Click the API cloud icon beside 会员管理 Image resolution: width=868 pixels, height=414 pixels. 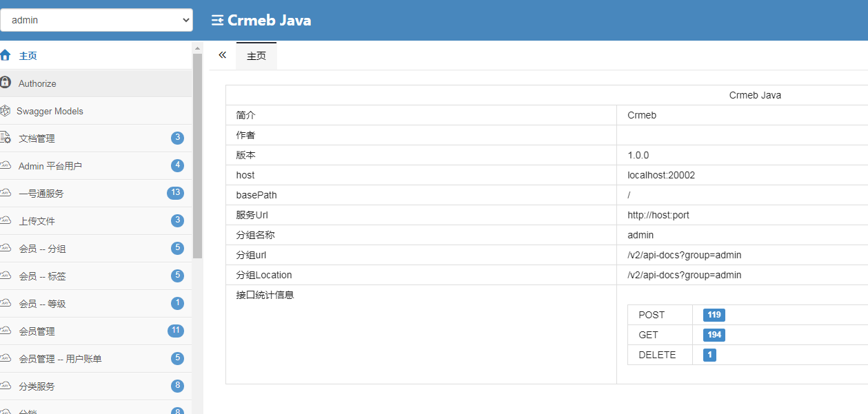click(6, 331)
